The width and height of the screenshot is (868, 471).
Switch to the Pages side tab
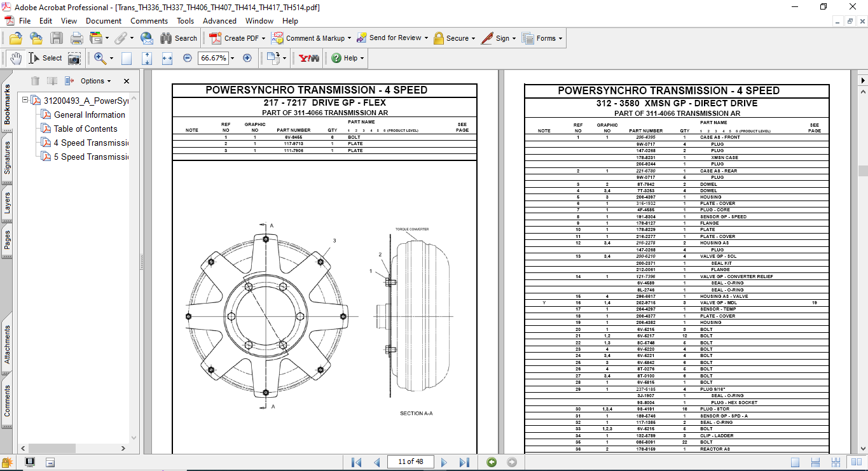(8, 240)
